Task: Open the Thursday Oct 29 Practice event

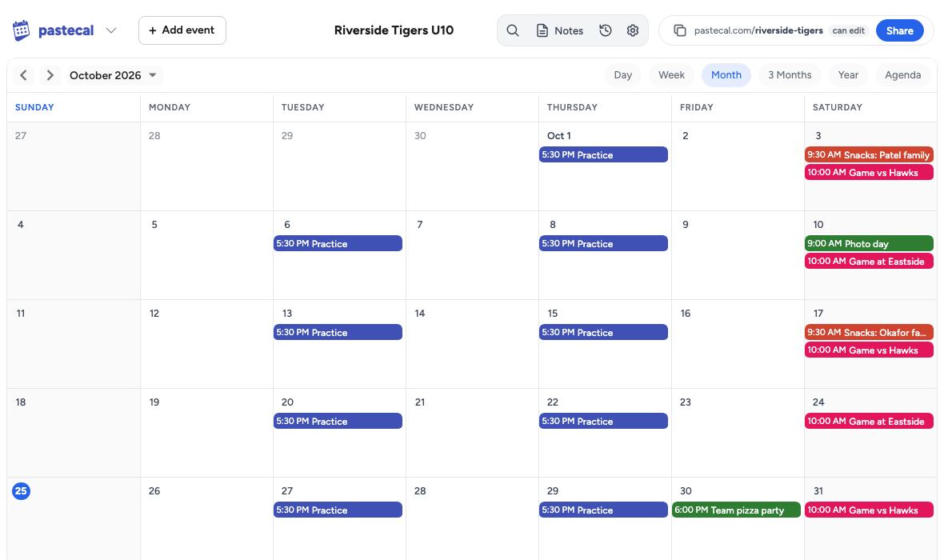Action: [603, 510]
